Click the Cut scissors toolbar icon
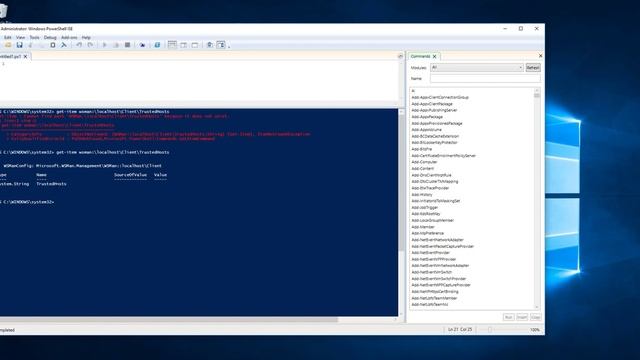 (31, 45)
